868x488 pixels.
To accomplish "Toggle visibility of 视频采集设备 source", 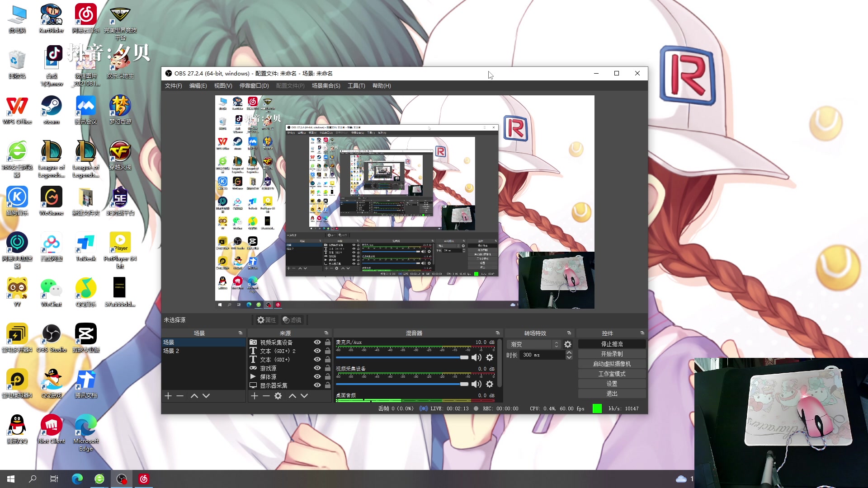I will 317,343.
